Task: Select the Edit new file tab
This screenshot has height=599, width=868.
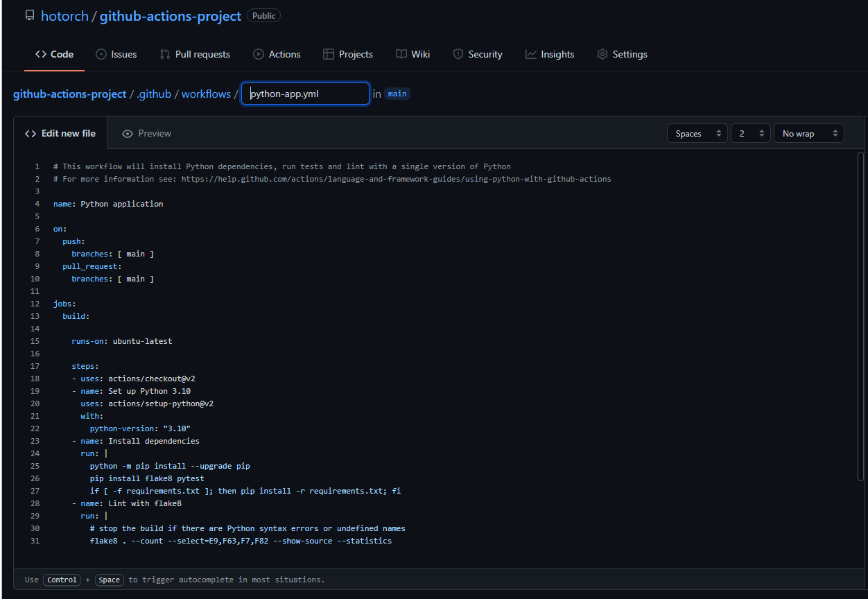Action: [60, 133]
